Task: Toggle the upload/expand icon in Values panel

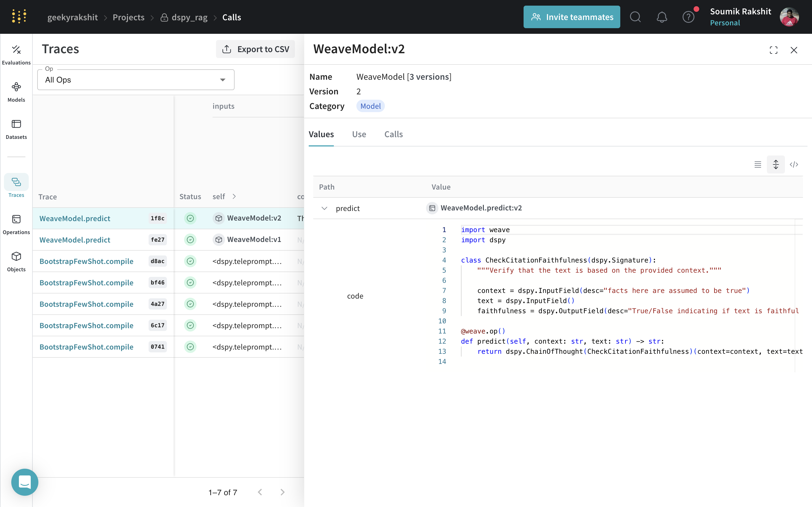Action: [776, 164]
